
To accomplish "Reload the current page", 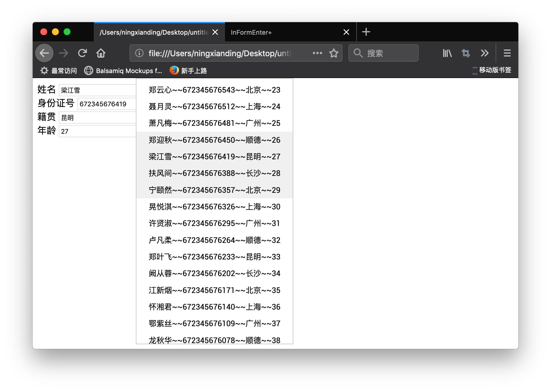I will [x=83, y=53].
